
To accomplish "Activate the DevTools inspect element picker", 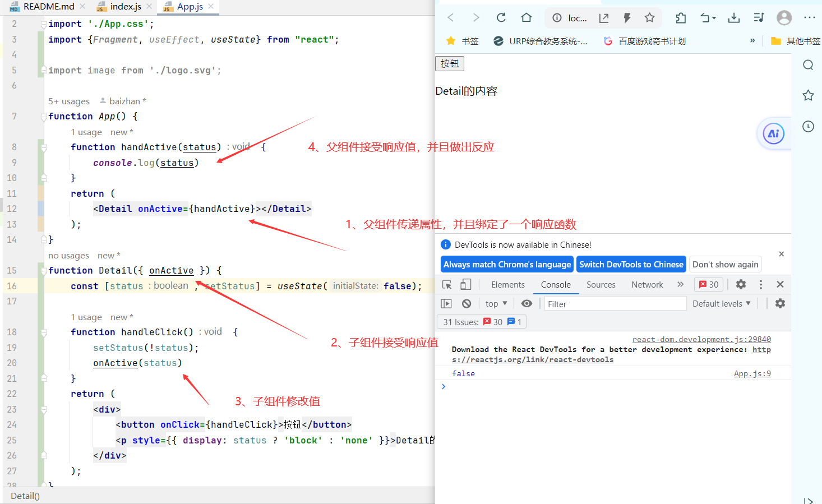I will point(447,285).
